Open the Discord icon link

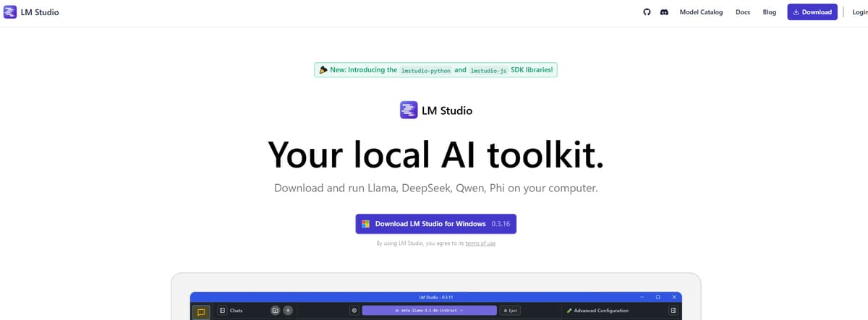[664, 12]
